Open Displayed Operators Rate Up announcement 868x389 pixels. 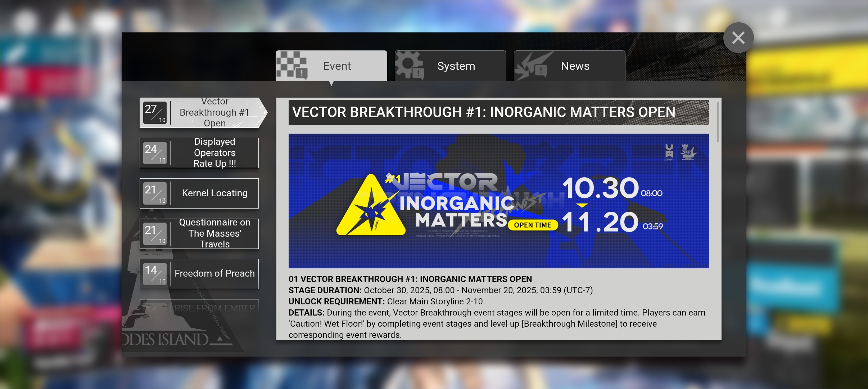click(x=214, y=153)
